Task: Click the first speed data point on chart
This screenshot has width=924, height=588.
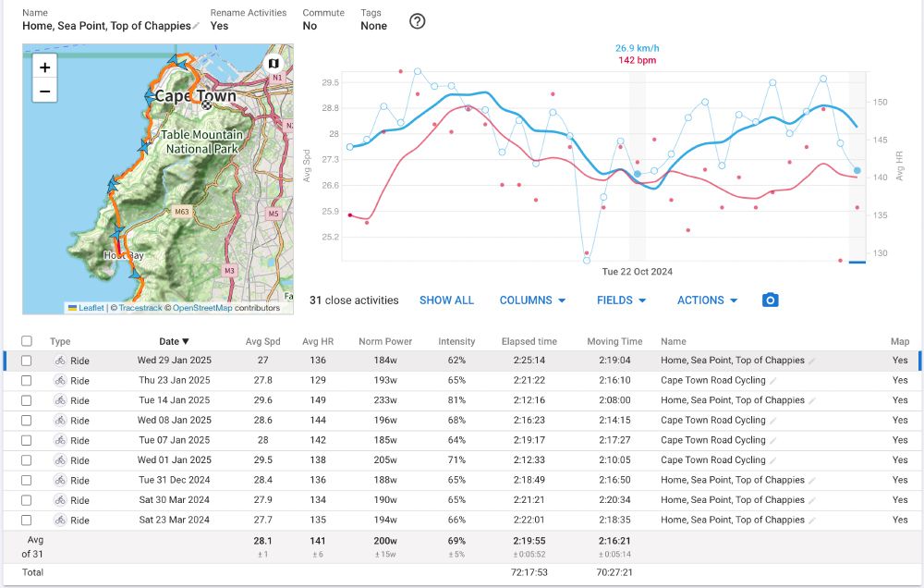Action: (x=350, y=147)
